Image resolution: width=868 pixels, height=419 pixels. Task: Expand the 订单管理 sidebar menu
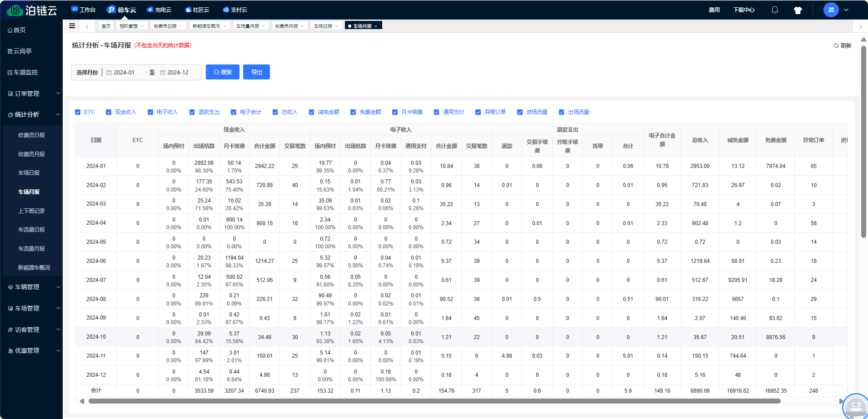pyautogui.click(x=31, y=94)
